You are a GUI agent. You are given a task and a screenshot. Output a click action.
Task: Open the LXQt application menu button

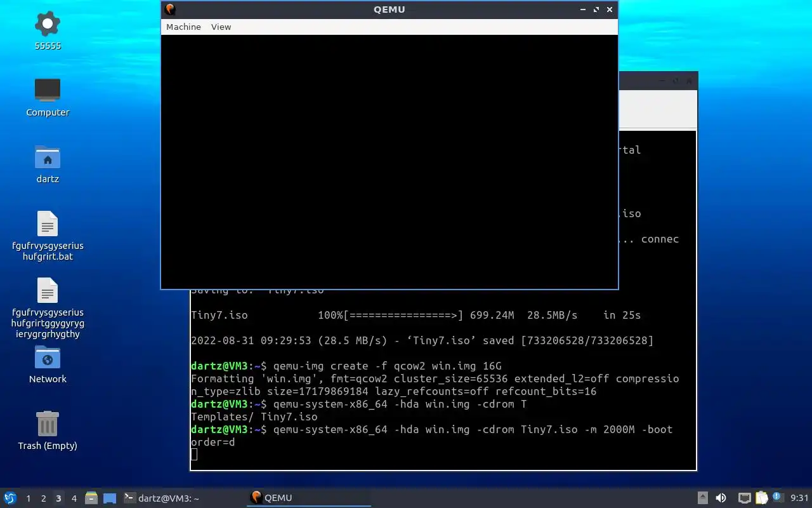pyautogui.click(x=10, y=498)
